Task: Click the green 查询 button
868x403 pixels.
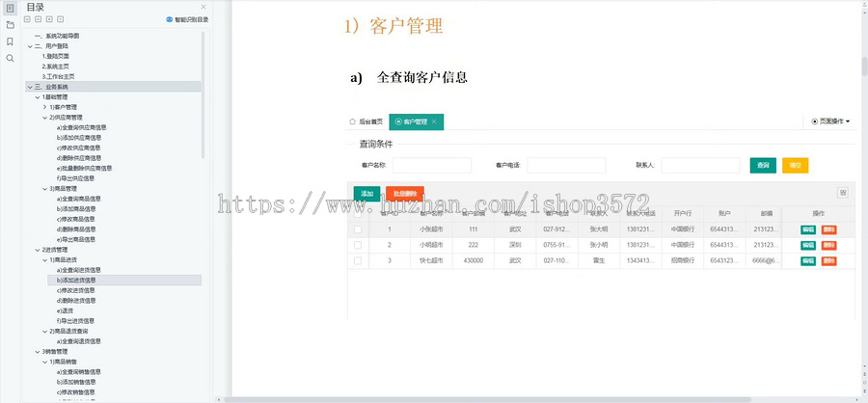Action: [763, 166]
